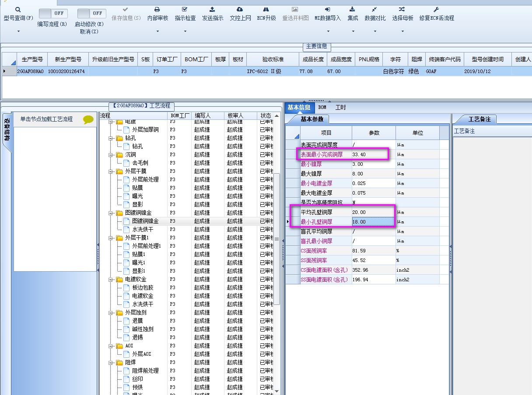Open the dropdown arrow under 数据对比
This screenshot has width=532, height=395.
[x=375, y=31]
